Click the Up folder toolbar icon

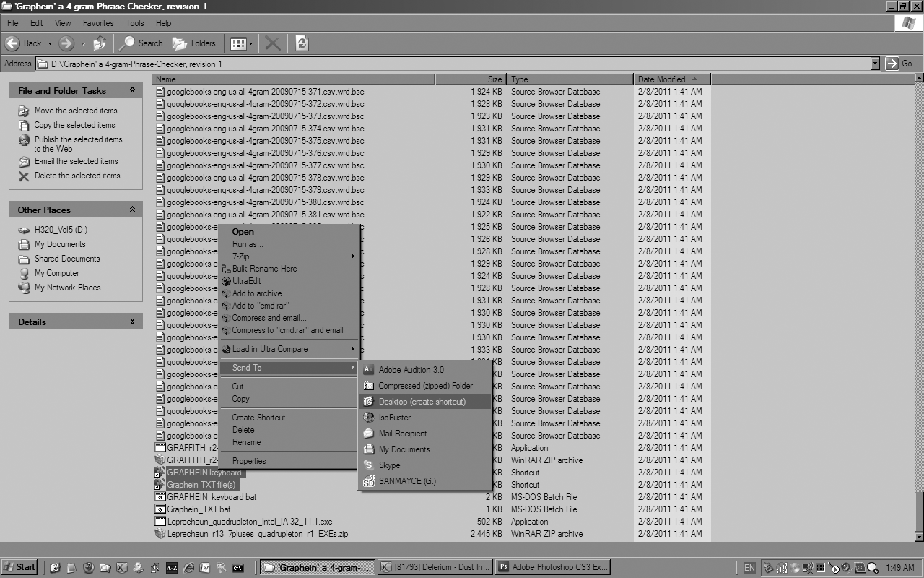[100, 43]
